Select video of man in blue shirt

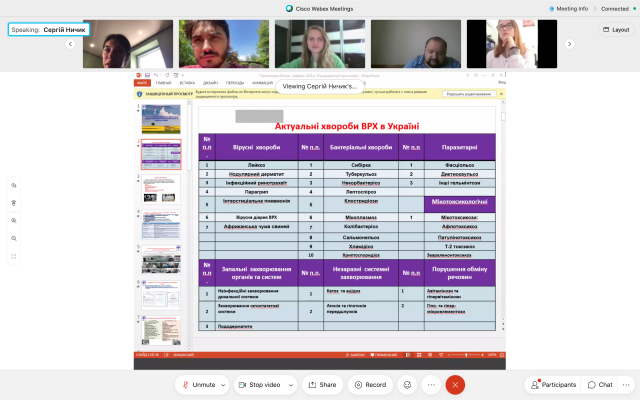[416, 44]
